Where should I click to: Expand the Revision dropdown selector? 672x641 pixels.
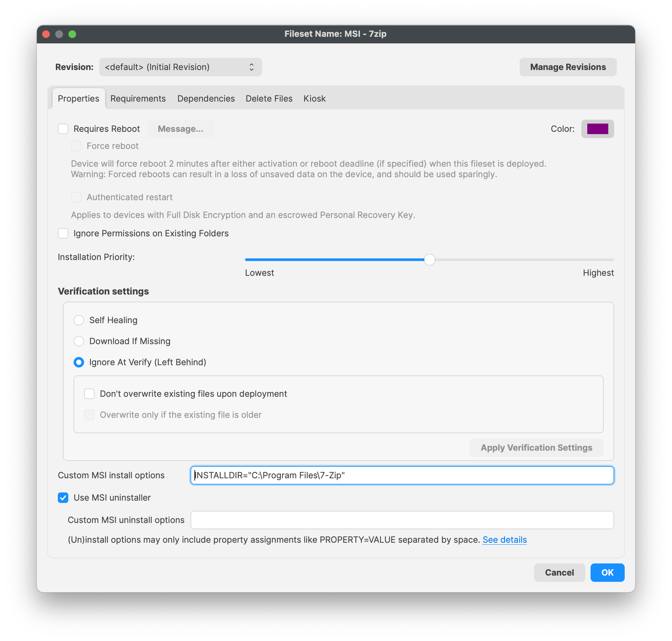point(180,67)
